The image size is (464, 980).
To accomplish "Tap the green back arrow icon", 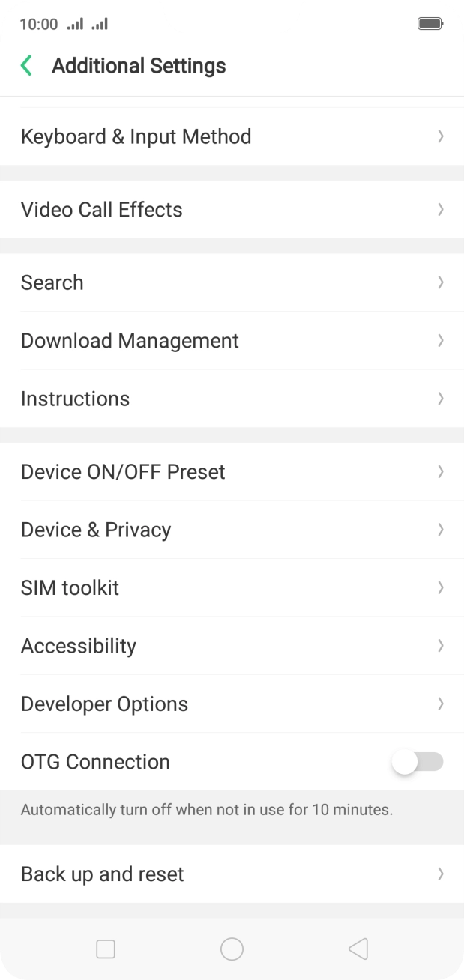I will tap(26, 66).
